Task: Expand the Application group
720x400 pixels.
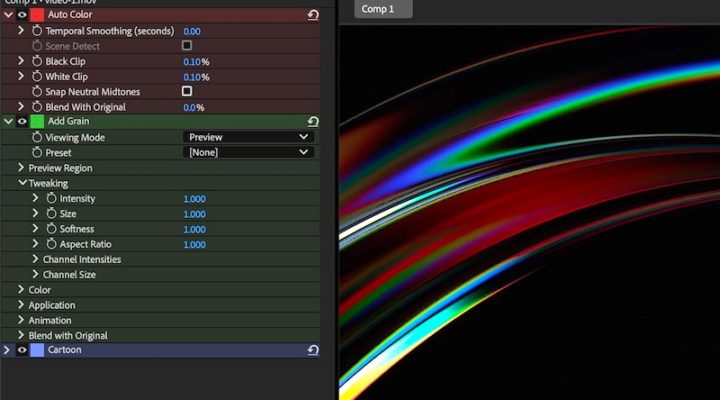Action: pos(21,304)
